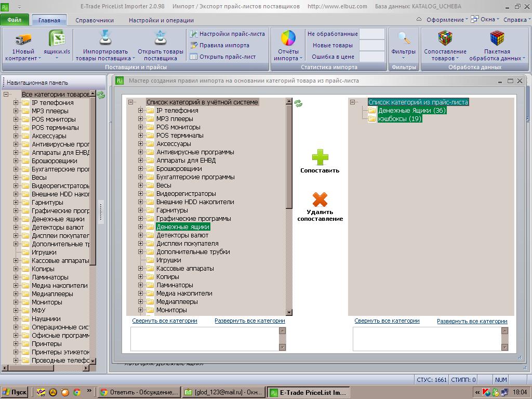Viewport: 532px width, 399px height.
Task: Select Детекторы валют in the wizard list
Action: 182,235
